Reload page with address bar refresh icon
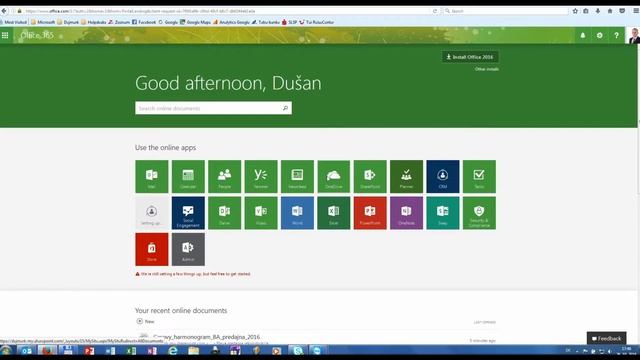This screenshot has width=640, height=360. click(x=435, y=11)
